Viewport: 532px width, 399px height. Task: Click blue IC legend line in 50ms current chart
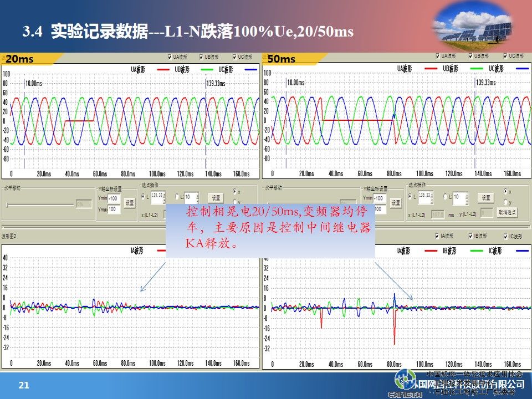(x=522, y=250)
